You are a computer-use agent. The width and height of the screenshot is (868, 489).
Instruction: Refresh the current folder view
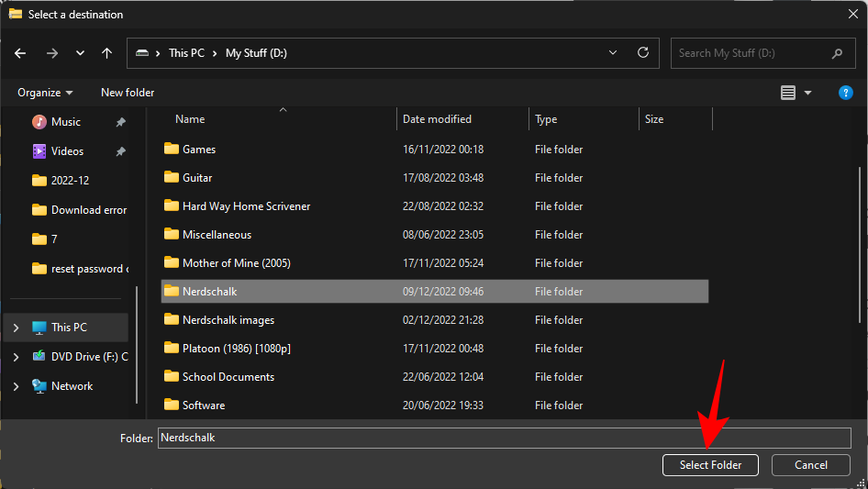[x=642, y=53]
